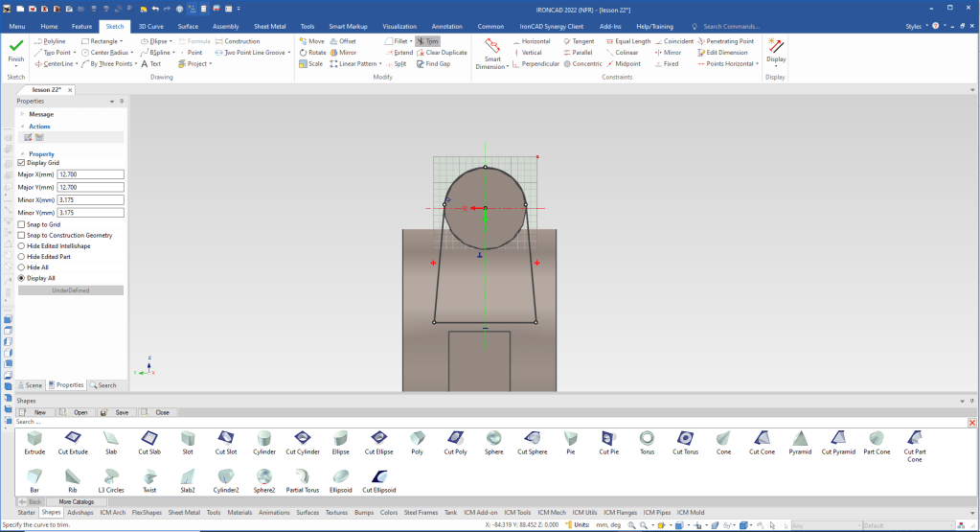Screen dimensions: 980x532
Task: Select the Hide All radio button
Action: [x=22, y=267]
